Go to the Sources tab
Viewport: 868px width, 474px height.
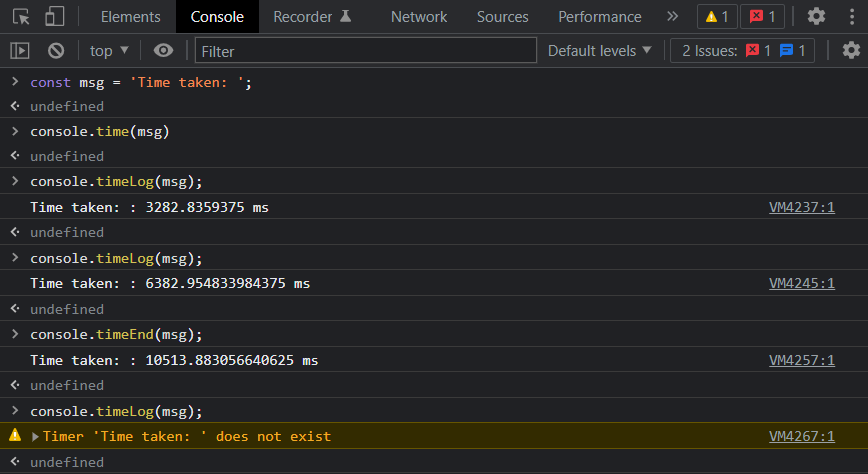pyautogui.click(x=503, y=17)
